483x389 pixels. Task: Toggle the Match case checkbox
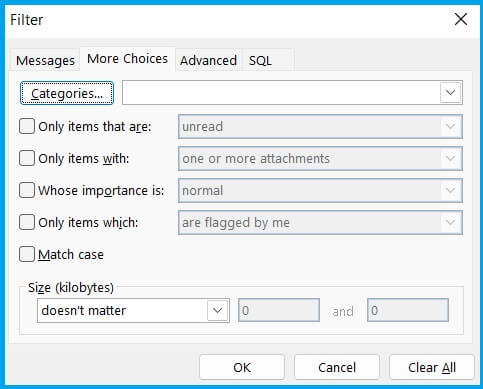coord(27,254)
